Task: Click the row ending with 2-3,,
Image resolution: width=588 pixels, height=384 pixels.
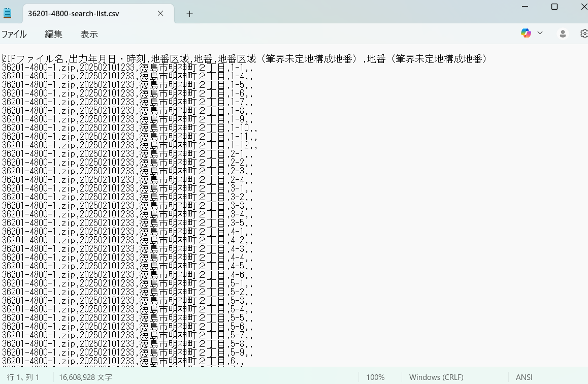Action: pyautogui.click(x=127, y=171)
